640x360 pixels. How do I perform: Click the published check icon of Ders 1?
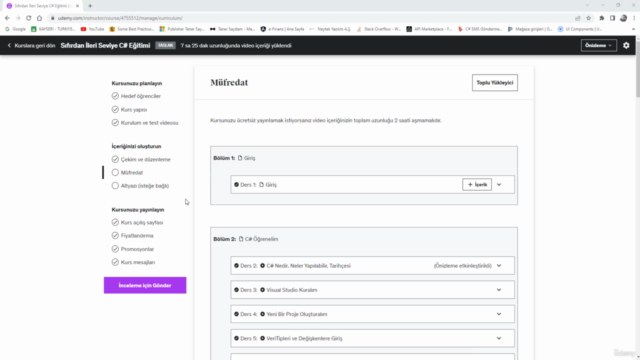[x=236, y=184]
